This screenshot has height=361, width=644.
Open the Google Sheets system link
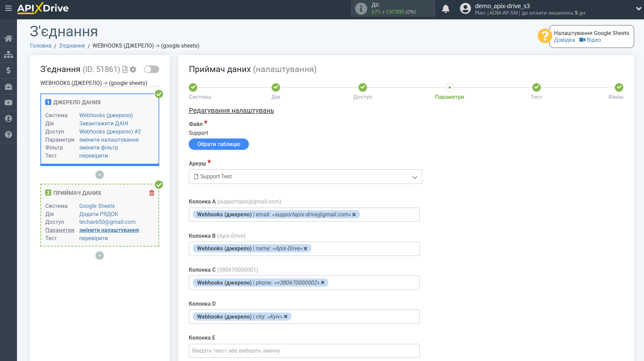97,206
